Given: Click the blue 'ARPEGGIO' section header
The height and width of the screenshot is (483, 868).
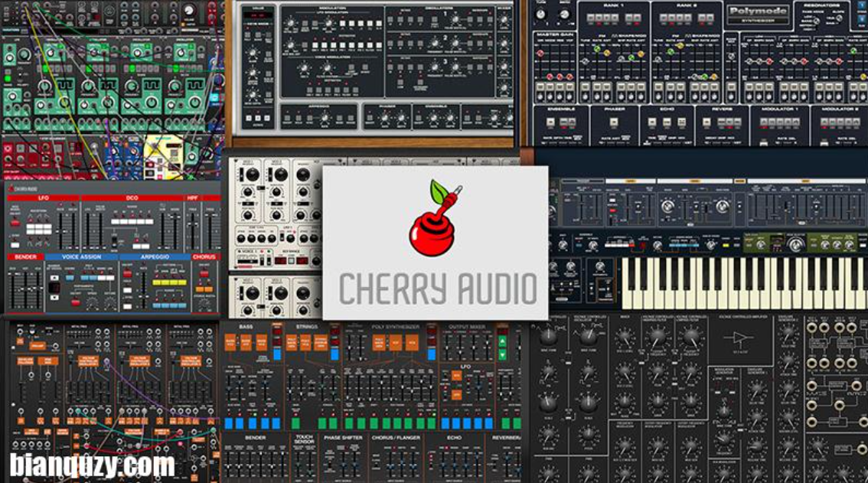Looking at the screenshot, I should coord(155,257).
